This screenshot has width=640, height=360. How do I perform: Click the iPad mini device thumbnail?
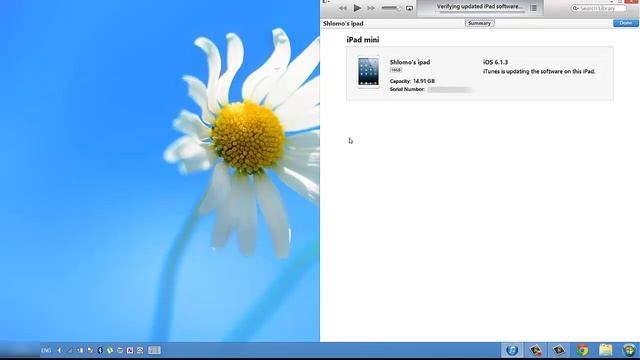(x=368, y=72)
